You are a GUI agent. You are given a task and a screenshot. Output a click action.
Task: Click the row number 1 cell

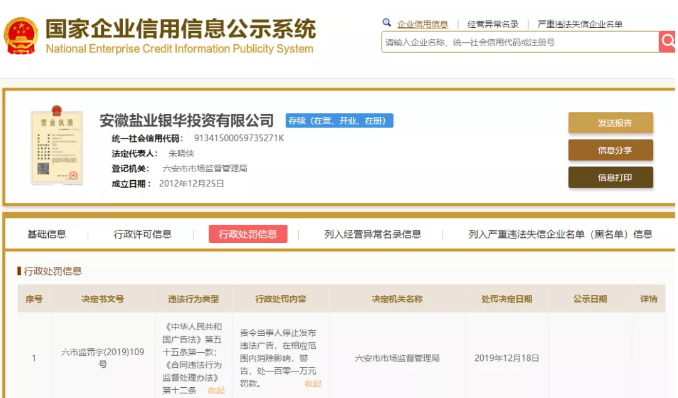[x=34, y=358]
